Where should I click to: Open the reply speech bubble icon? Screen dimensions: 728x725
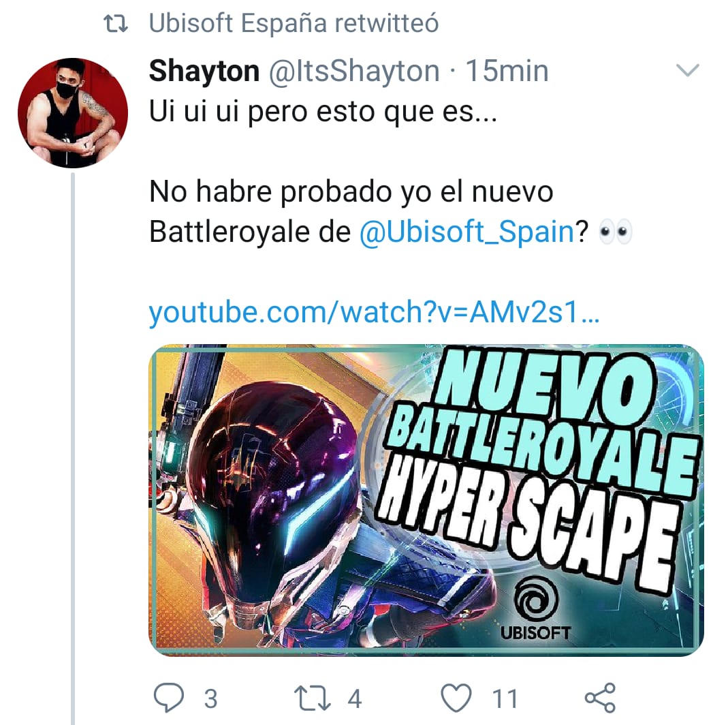(168, 698)
